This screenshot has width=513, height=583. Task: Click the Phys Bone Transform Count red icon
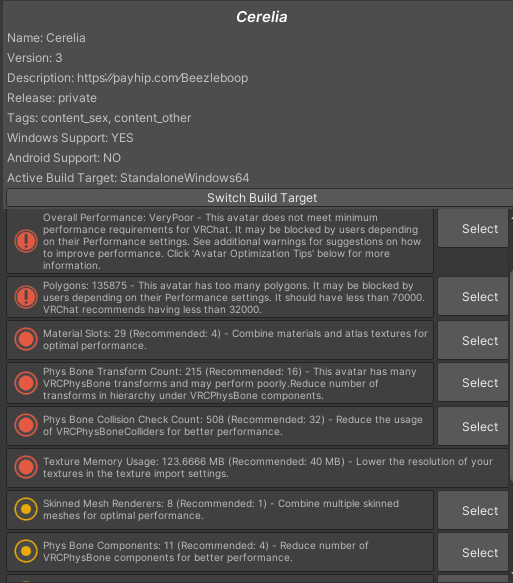tap(26, 383)
